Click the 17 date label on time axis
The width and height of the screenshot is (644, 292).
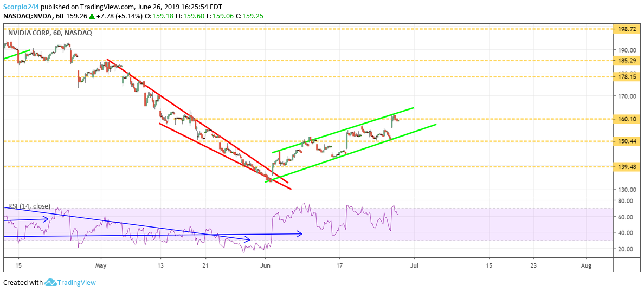pos(339,265)
